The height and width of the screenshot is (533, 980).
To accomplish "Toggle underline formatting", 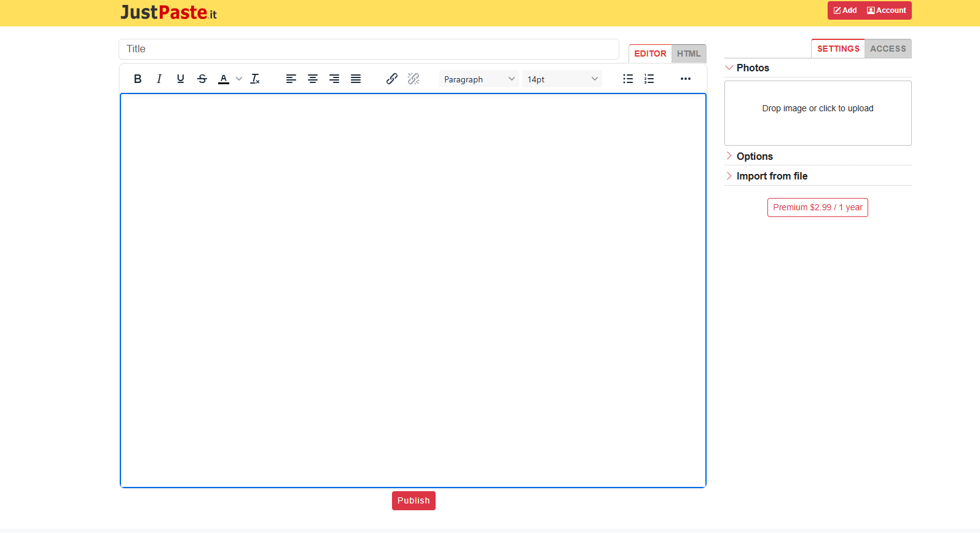I will [181, 79].
